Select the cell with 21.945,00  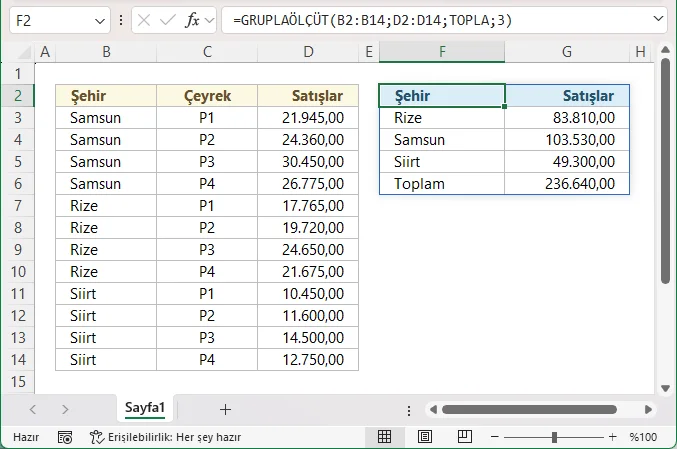point(308,117)
